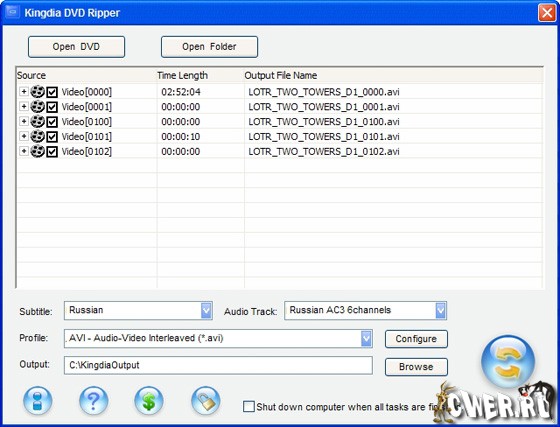Click the film reel icon of Video[0101]
This screenshot has width=560, height=427.
pyautogui.click(x=38, y=136)
